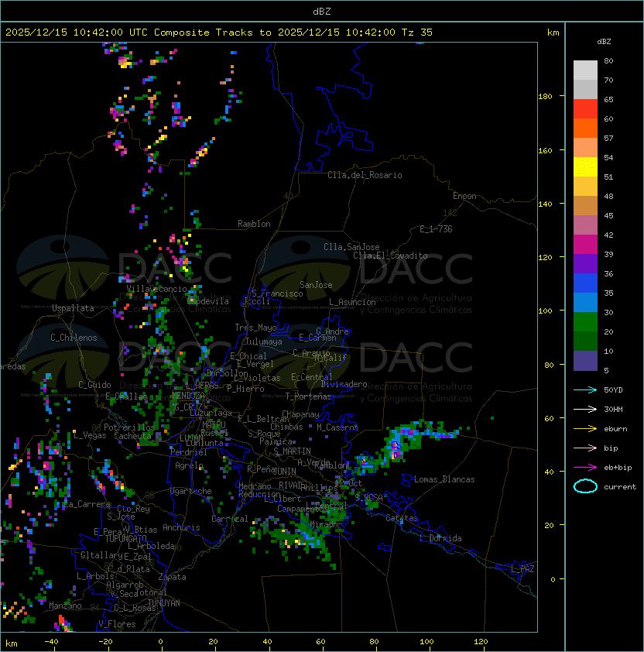Click 'Tz 35' in the header line
The width and height of the screenshot is (644, 652).
(x=417, y=33)
